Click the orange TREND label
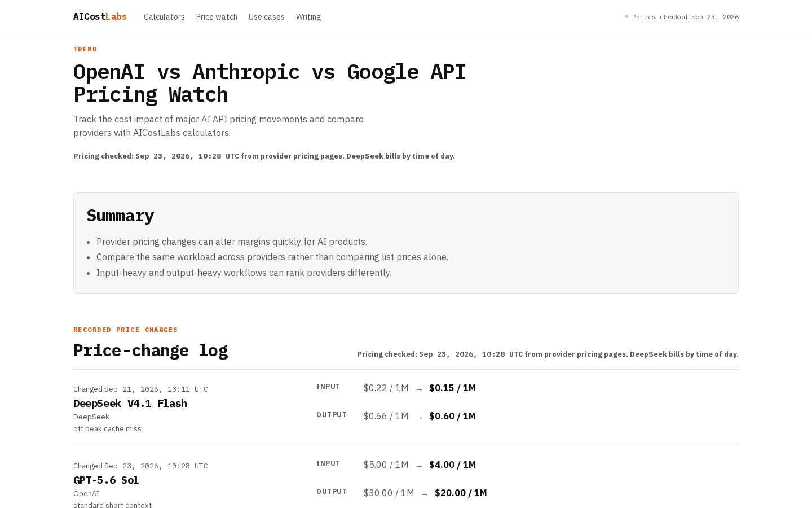The image size is (812, 508). pos(85,49)
